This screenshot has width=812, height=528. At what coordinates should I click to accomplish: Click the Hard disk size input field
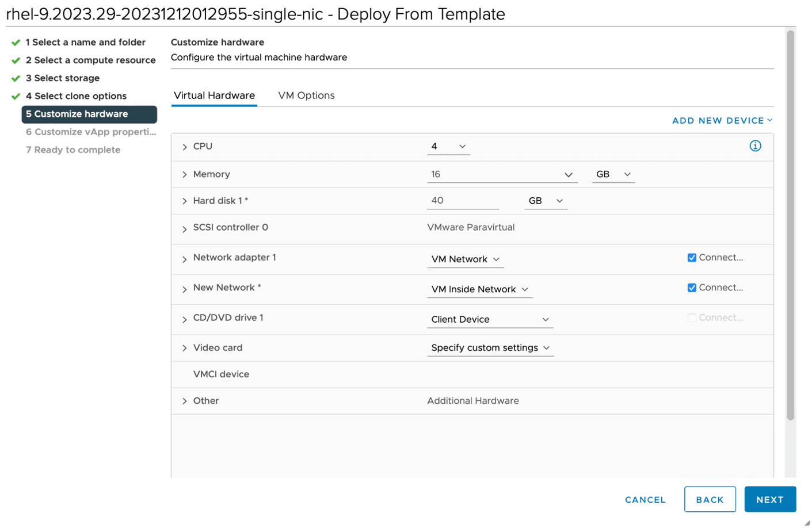(462, 201)
